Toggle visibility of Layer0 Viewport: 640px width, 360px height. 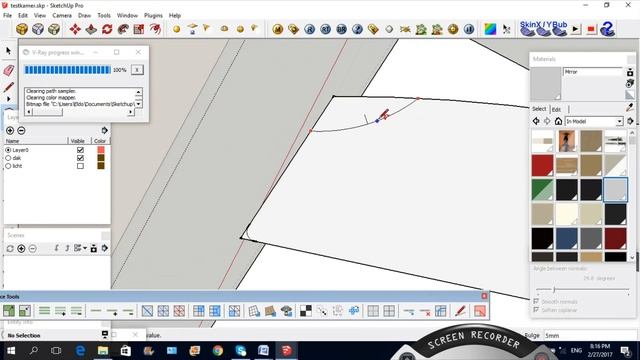(x=80, y=150)
